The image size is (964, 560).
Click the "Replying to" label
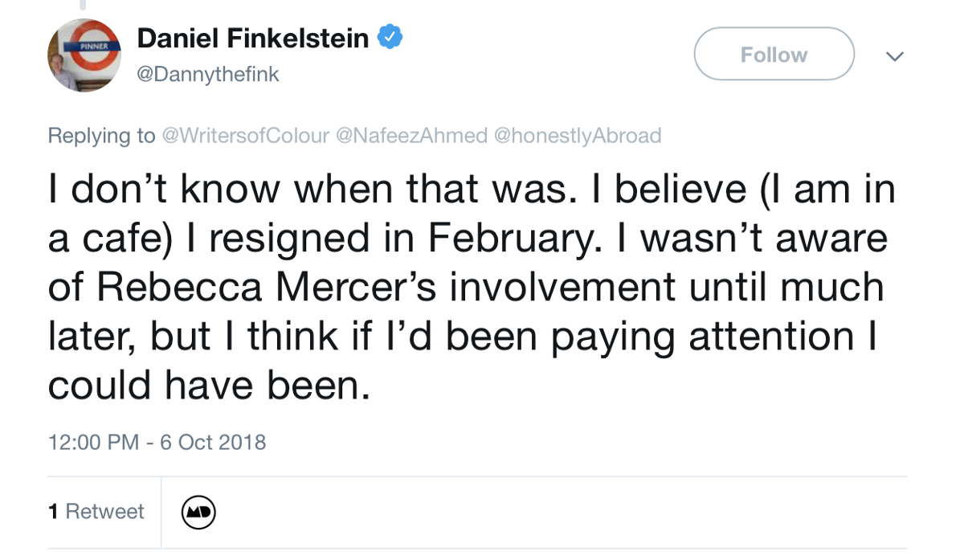101,136
